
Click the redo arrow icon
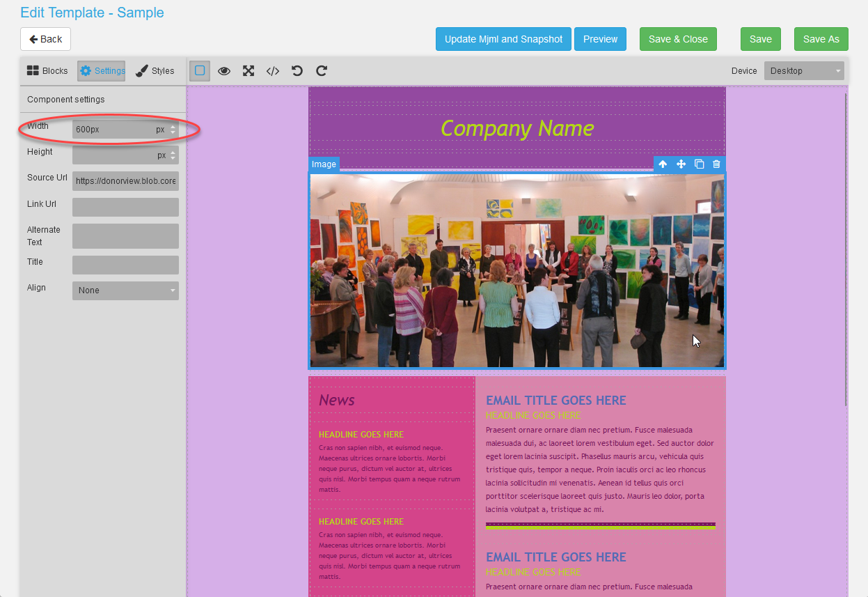(x=321, y=70)
